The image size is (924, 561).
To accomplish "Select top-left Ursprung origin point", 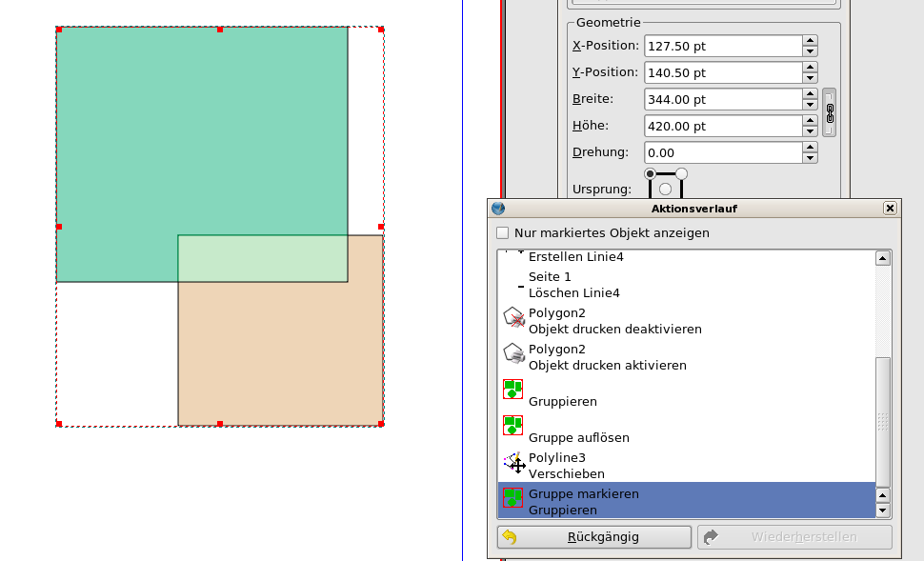I will coord(650,173).
